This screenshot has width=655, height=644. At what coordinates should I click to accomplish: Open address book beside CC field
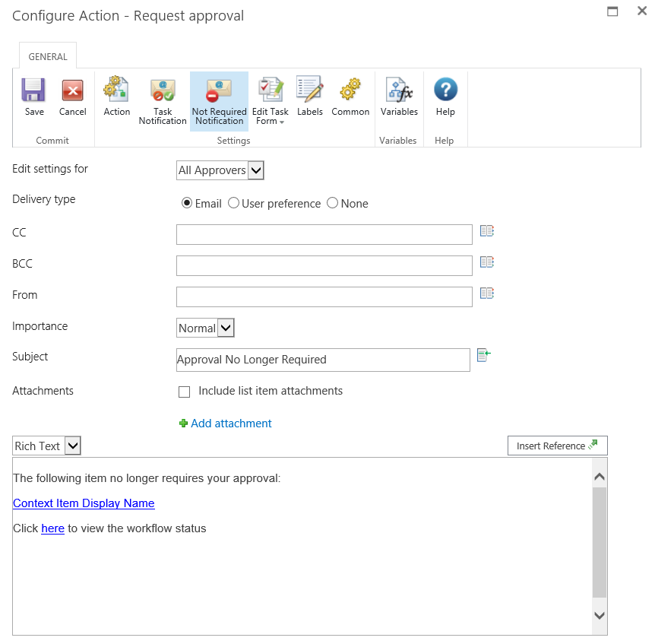[486, 231]
